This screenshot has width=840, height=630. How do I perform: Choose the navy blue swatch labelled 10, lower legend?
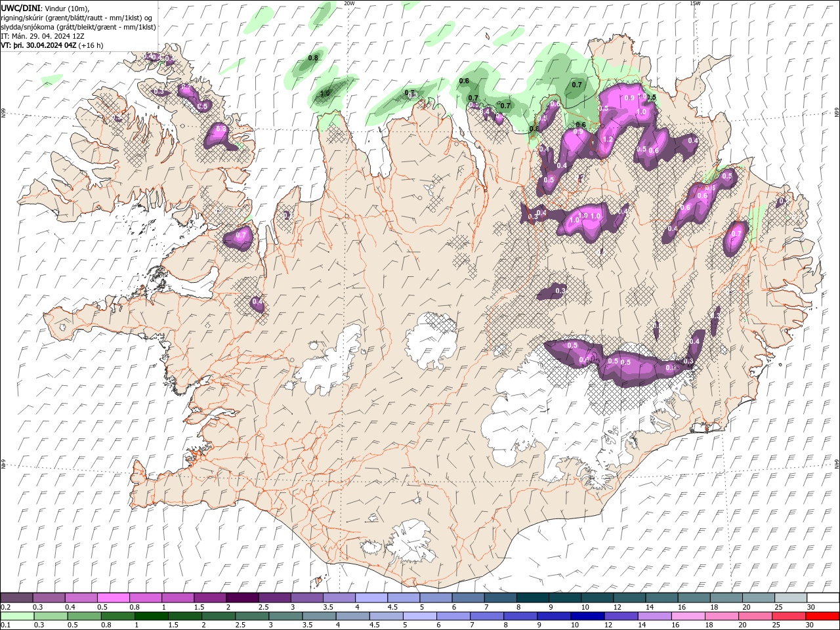tap(587, 616)
